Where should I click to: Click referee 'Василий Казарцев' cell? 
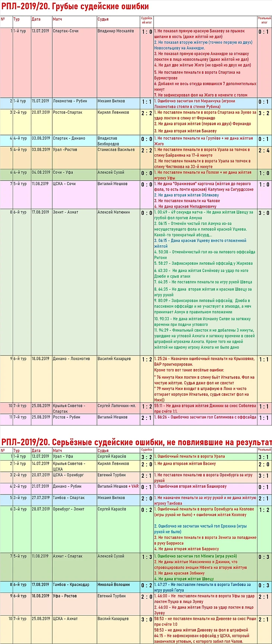[118, 379]
